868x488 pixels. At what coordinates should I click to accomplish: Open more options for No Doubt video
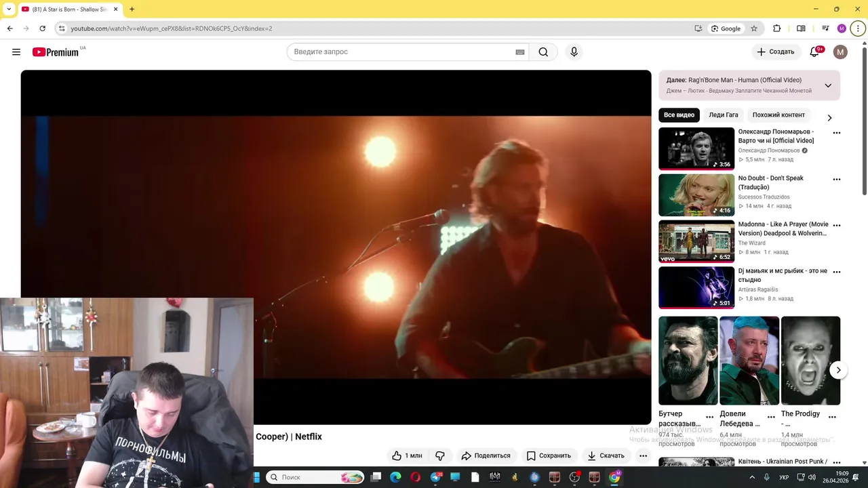[x=836, y=180]
